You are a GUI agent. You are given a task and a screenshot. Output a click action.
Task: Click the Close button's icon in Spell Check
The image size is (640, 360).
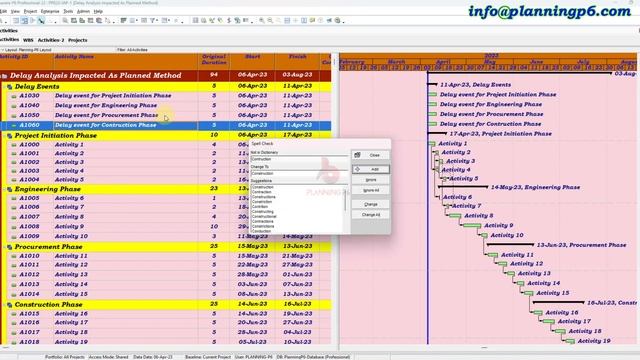pyautogui.click(x=357, y=155)
